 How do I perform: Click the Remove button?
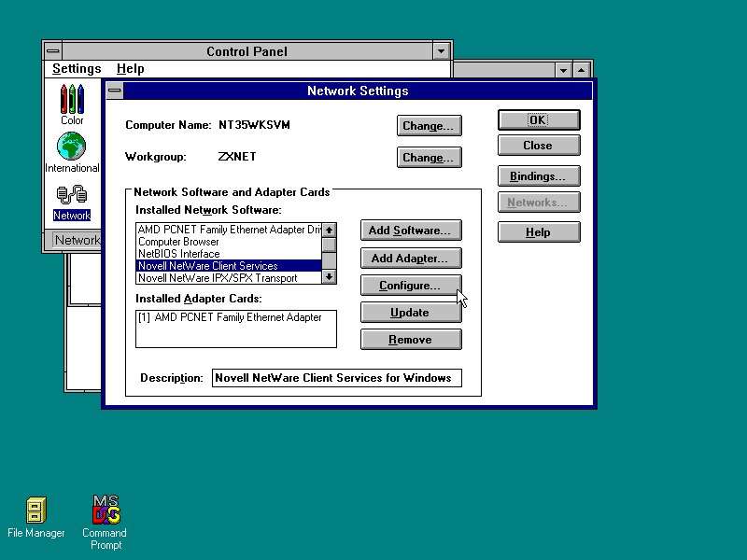pyautogui.click(x=411, y=340)
